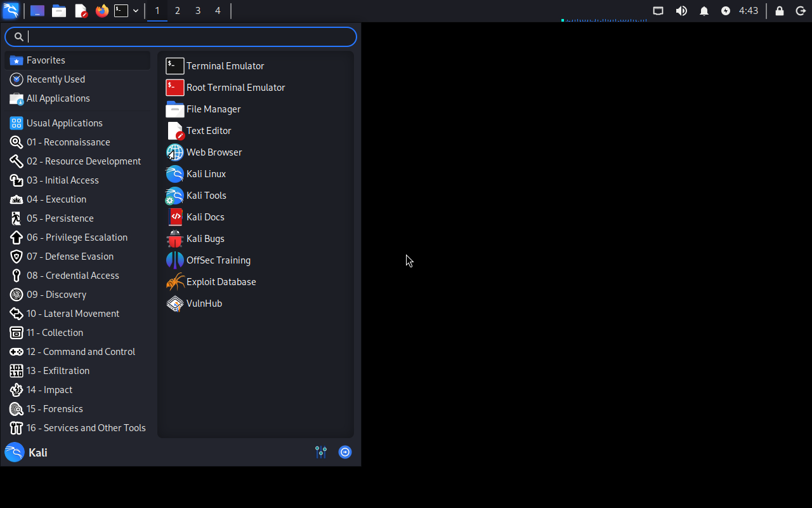812x508 pixels.
Task: Select the 06 - Privilege Escalation category
Action: coord(77,237)
